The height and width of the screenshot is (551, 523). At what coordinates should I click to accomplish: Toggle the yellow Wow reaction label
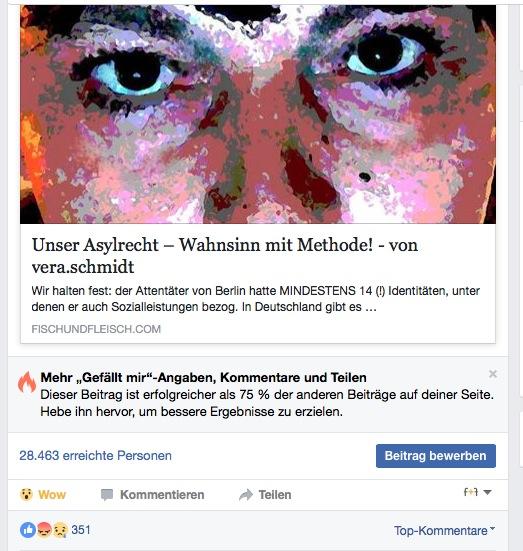pyautogui.click(x=52, y=495)
